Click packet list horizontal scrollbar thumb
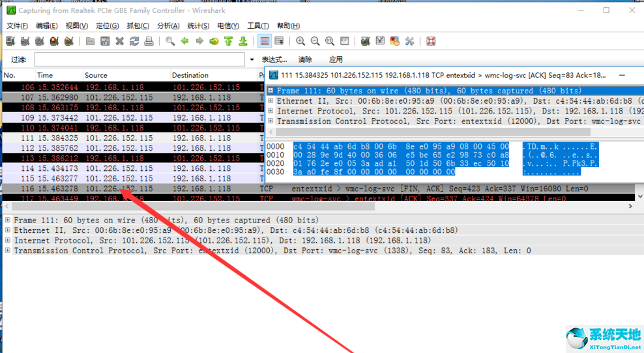644x353 pixels. [x=193, y=206]
